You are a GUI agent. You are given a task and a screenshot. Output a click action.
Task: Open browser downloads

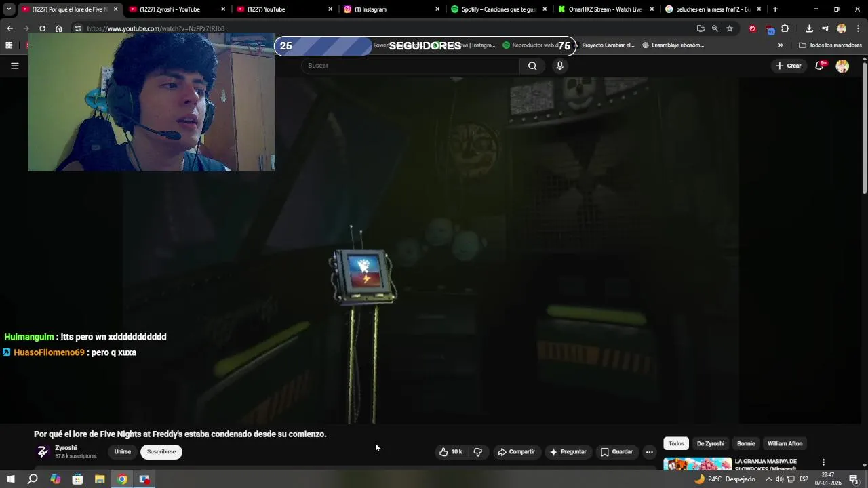pyautogui.click(x=809, y=28)
